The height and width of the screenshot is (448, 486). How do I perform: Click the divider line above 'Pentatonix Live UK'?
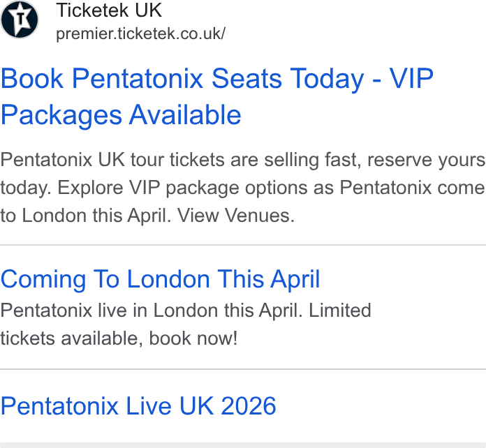click(x=243, y=369)
